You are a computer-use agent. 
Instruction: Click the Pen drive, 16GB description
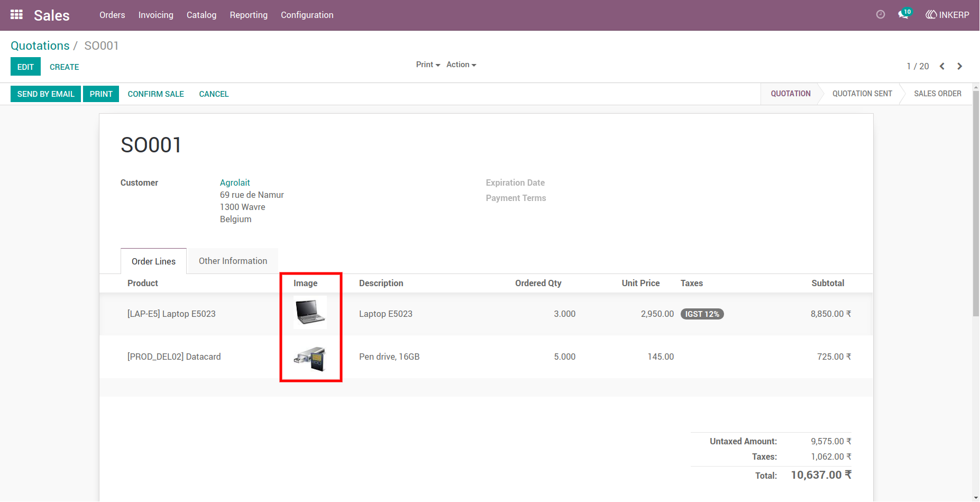tap(389, 357)
